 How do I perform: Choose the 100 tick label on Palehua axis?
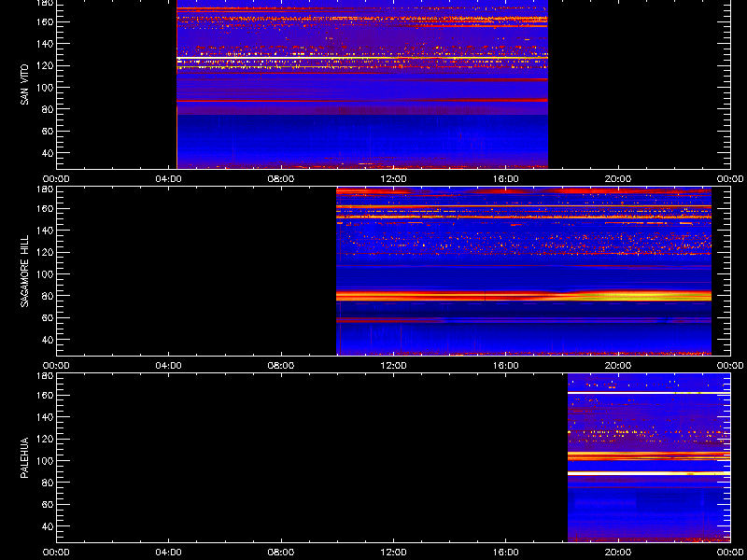pos(44,461)
